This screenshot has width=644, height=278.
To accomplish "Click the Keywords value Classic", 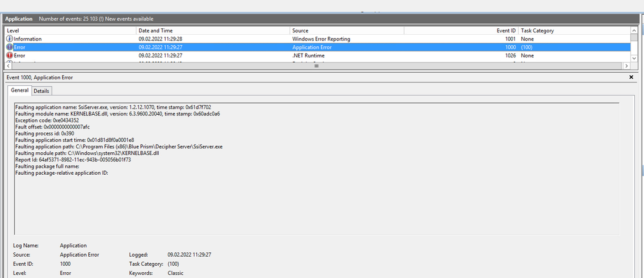I will pos(176,273).
